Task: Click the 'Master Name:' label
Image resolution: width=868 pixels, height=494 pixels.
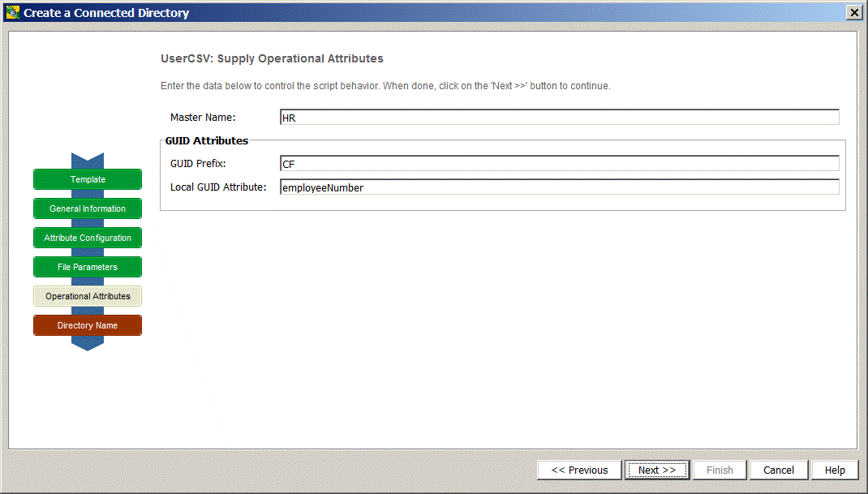Action: coord(203,118)
